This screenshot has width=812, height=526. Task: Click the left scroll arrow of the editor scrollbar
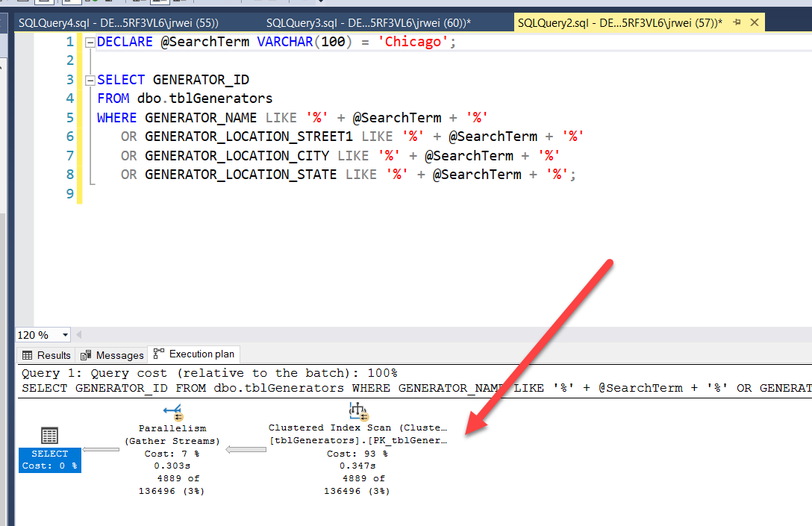click(x=78, y=335)
